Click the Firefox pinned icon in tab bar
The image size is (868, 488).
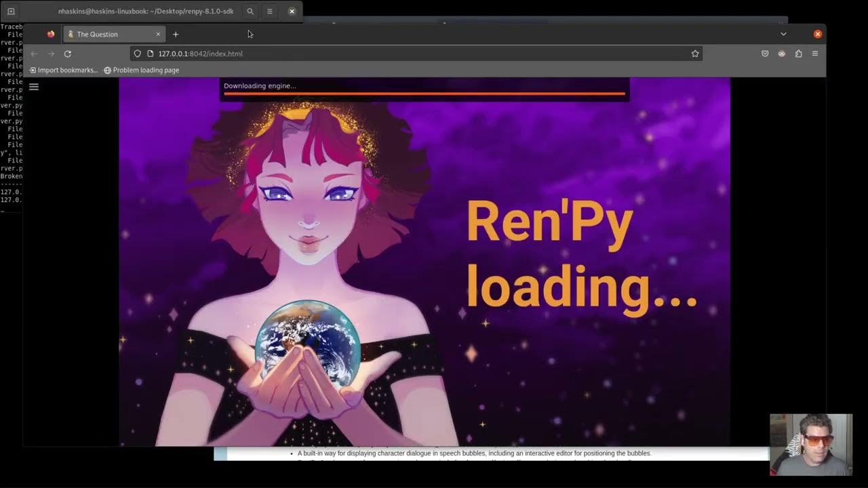point(51,34)
